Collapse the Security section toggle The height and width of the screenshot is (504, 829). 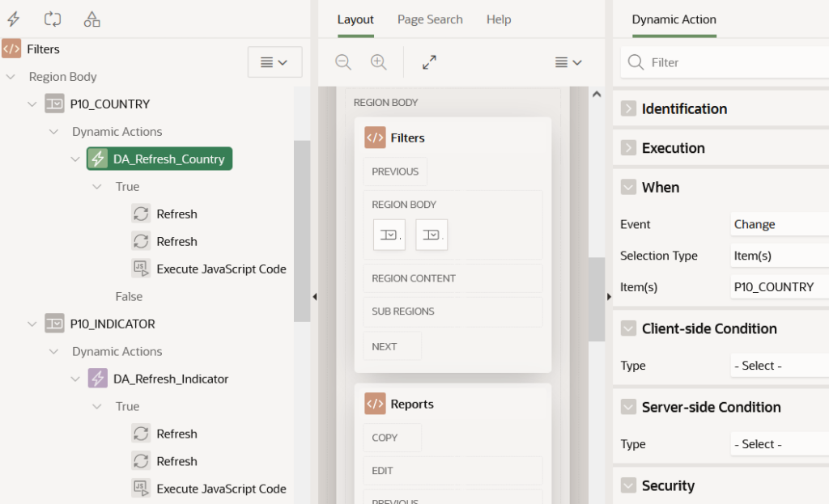[x=628, y=485]
